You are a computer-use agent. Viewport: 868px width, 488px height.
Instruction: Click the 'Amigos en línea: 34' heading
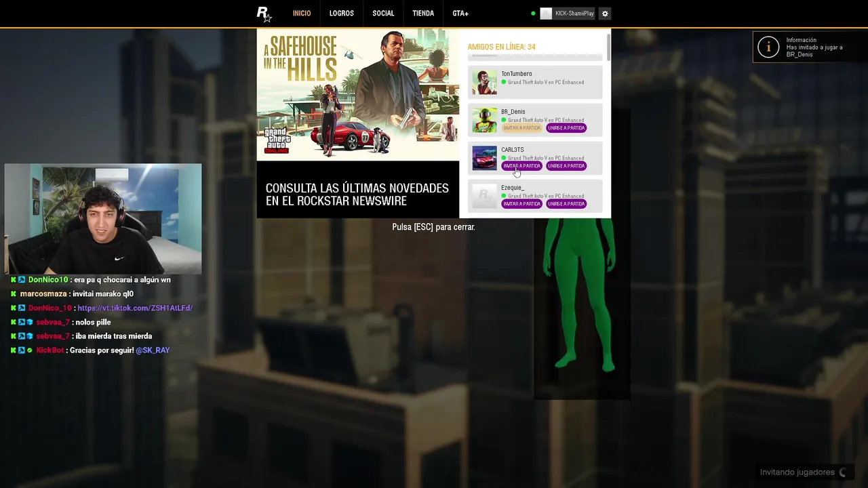click(501, 47)
